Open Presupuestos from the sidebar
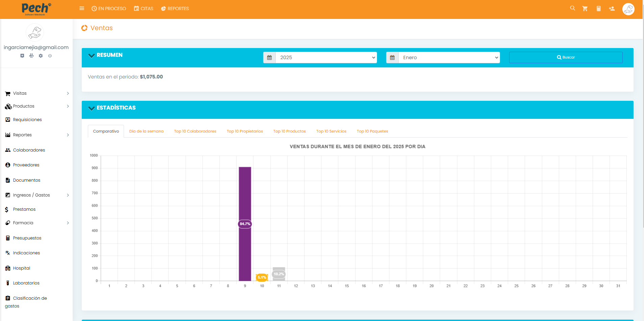This screenshot has height=321, width=644. point(27,238)
